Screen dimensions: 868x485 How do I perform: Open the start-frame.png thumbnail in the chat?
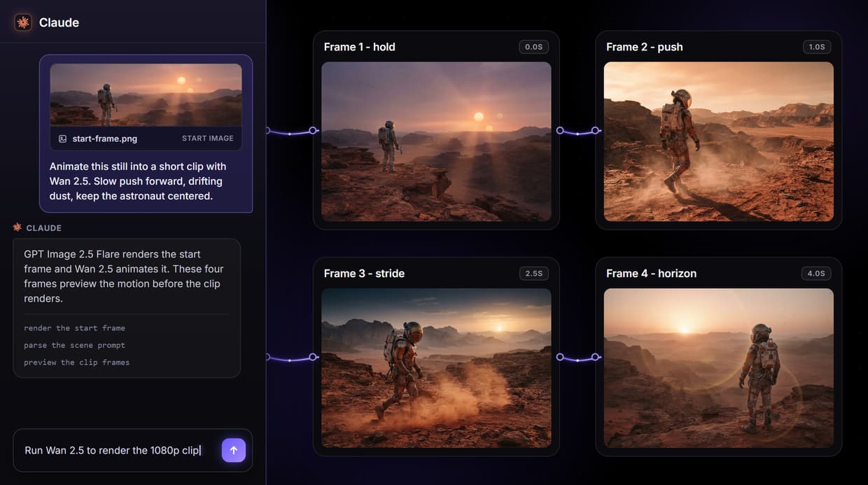pyautogui.click(x=146, y=95)
